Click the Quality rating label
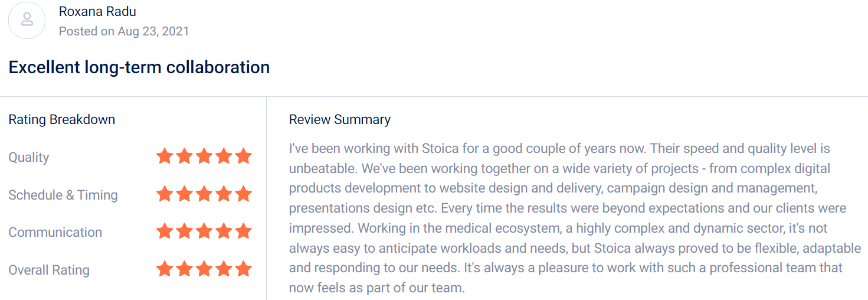Image resolution: width=868 pixels, height=300 pixels. [x=29, y=158]
